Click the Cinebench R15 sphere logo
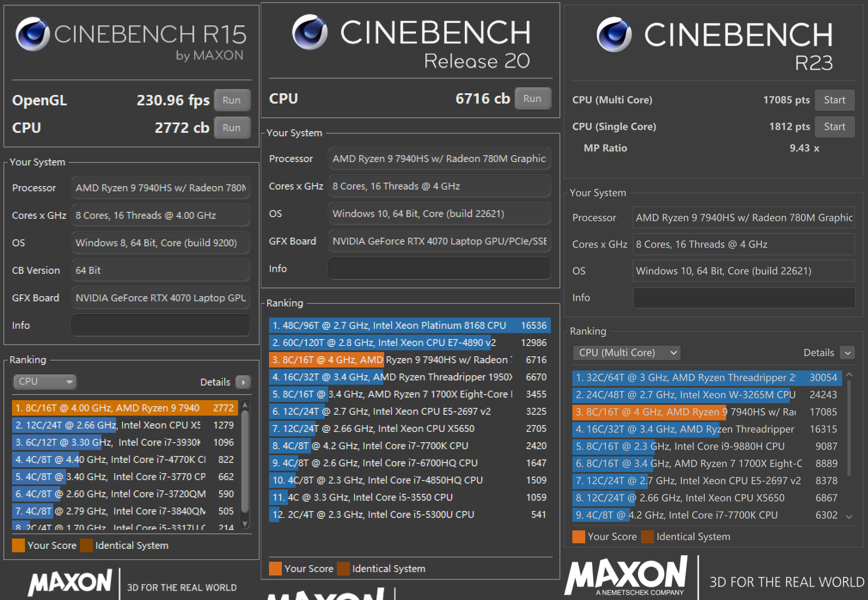 (x=32, y=34)
